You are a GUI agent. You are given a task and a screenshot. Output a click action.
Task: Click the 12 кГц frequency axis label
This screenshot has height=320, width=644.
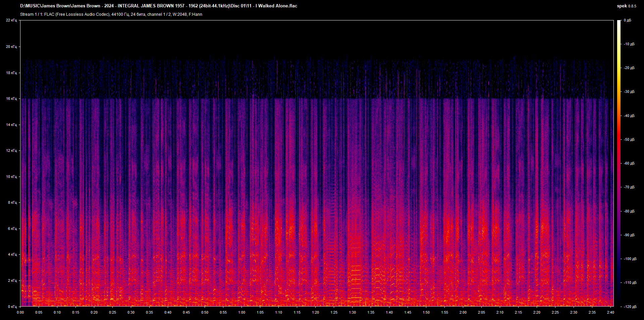11,151
